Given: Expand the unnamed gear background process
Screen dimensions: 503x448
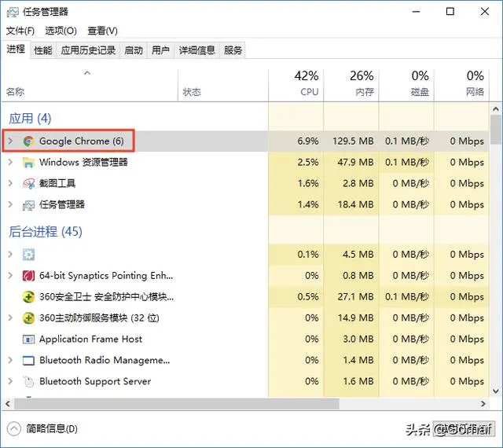Looking at the screenshot, I should 10,254.
